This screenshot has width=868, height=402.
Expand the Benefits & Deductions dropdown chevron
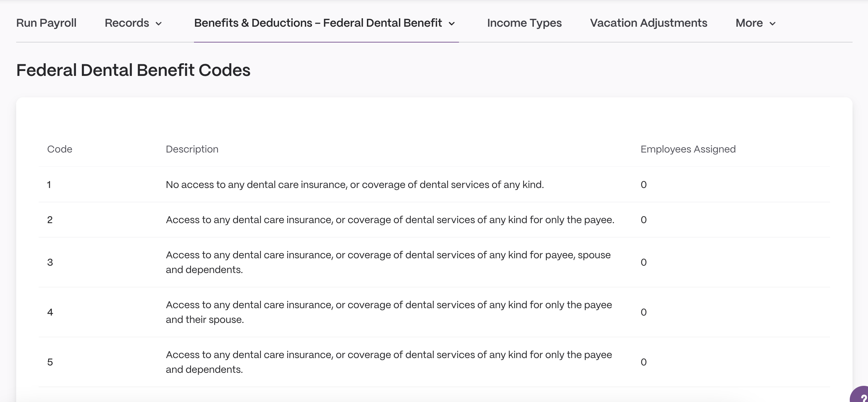pos(452,24)
